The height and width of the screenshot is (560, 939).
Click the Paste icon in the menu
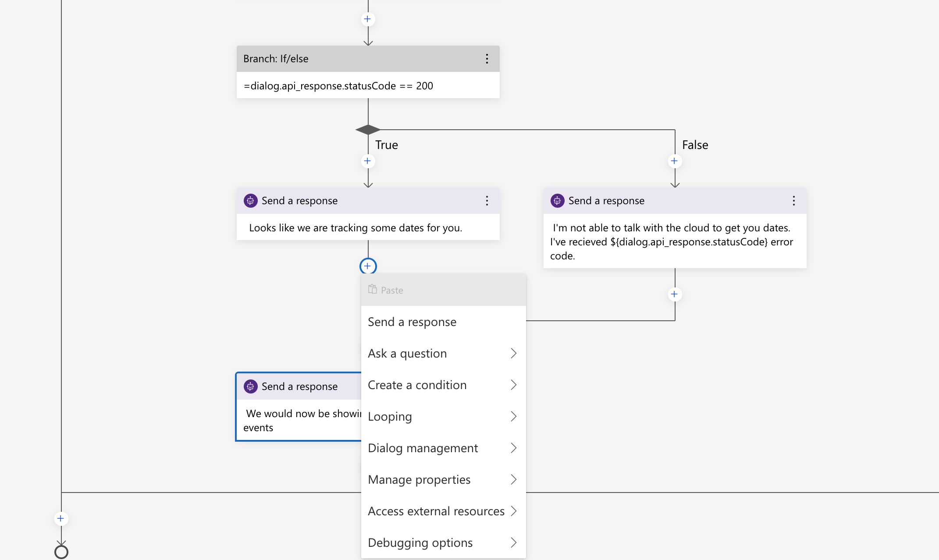click(373, 290)
